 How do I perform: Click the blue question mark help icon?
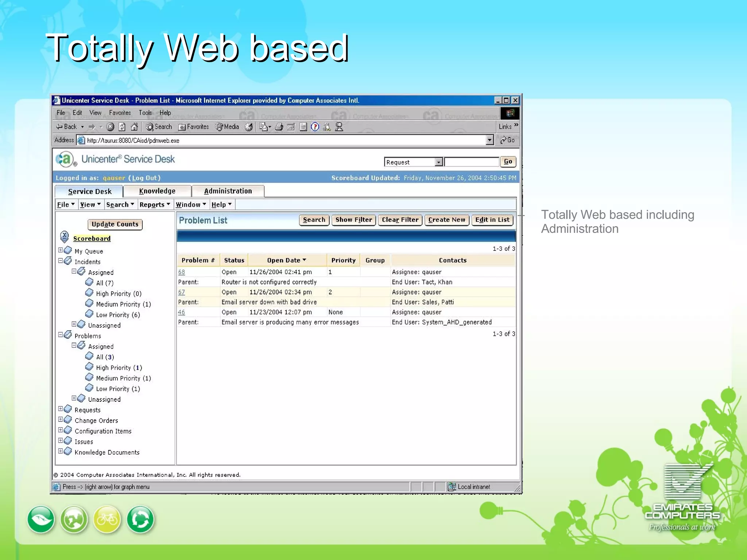pos(315,127)
